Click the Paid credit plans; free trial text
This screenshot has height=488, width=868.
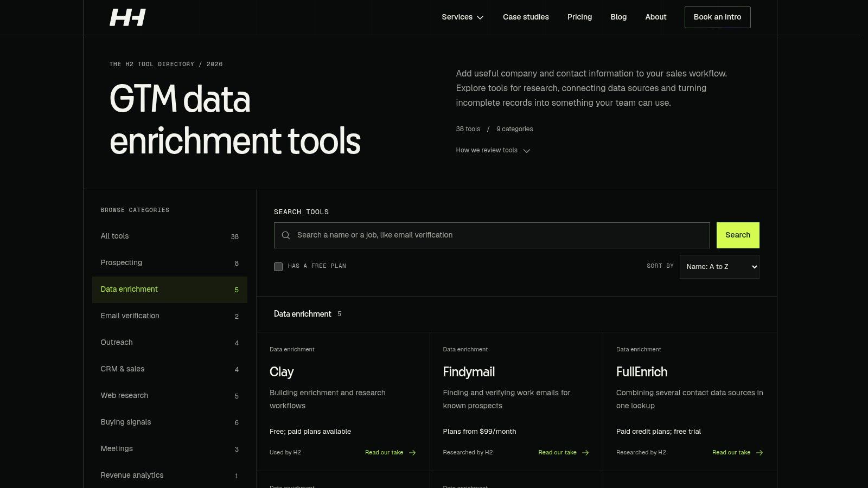[x=659, y=432]
